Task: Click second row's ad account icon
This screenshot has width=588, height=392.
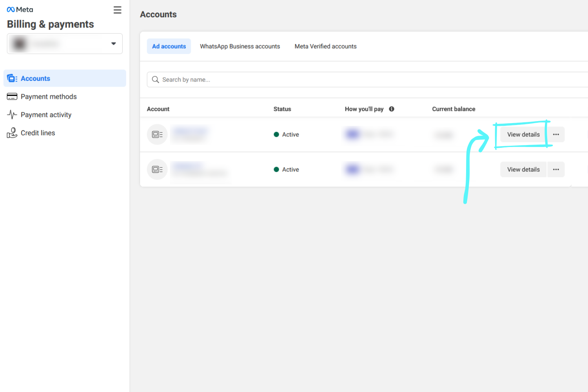Action: tap(157, 169)
